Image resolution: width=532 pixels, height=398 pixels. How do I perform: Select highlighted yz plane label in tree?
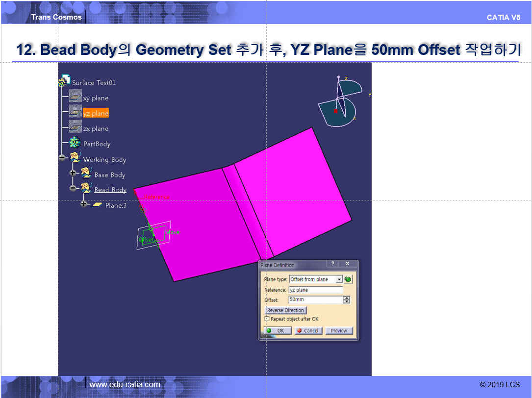pos(96,113)
